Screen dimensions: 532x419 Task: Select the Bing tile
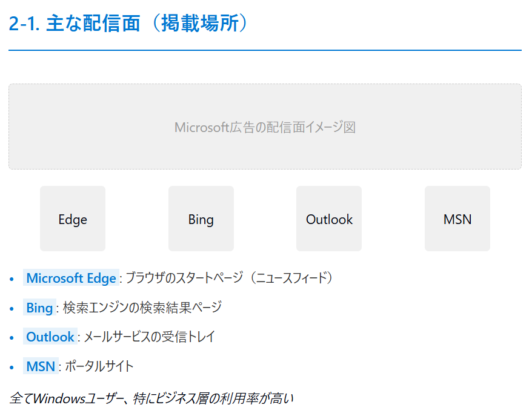(201, 219)
